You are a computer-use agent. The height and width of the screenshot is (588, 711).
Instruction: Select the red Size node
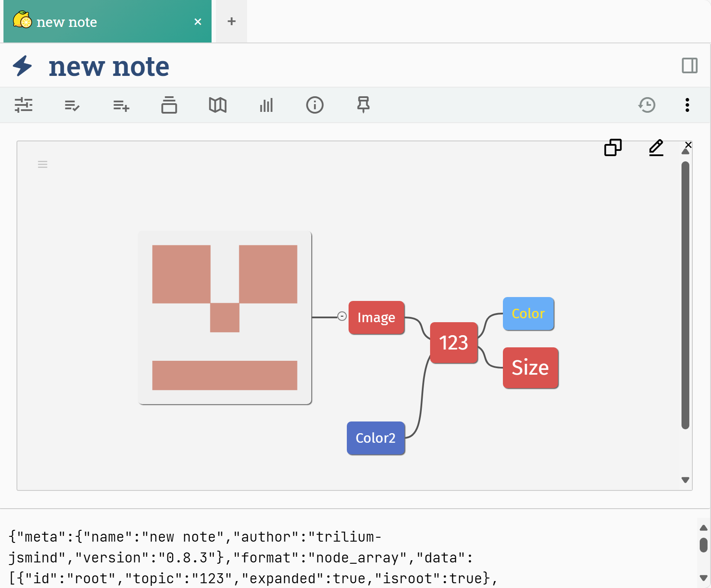coord(530,368)
